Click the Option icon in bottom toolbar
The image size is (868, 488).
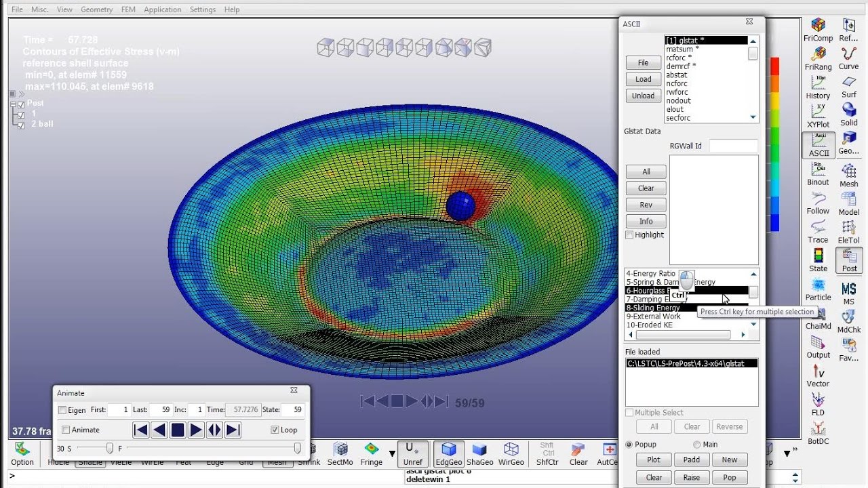[22, 454]
